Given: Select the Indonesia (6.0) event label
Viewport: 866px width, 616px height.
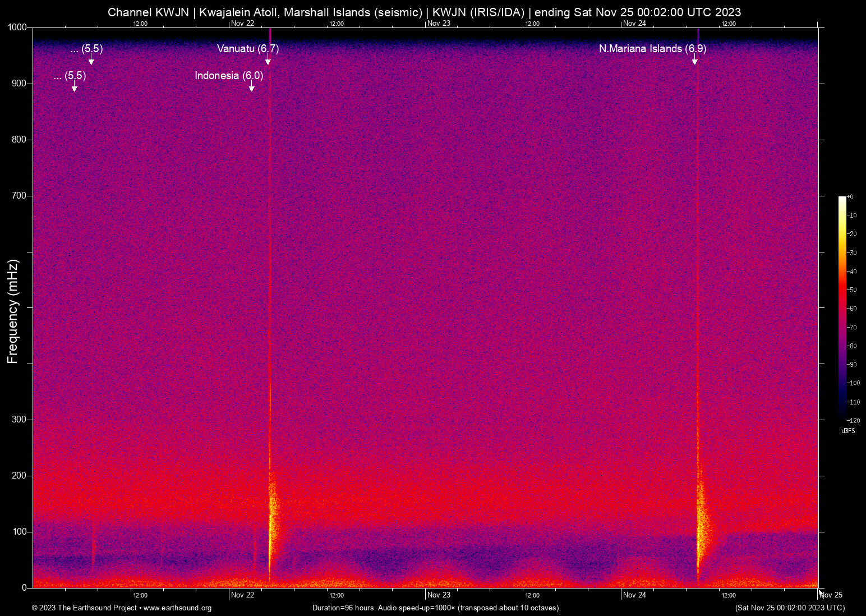Looking at the screenshot, I should coord(228,76).
